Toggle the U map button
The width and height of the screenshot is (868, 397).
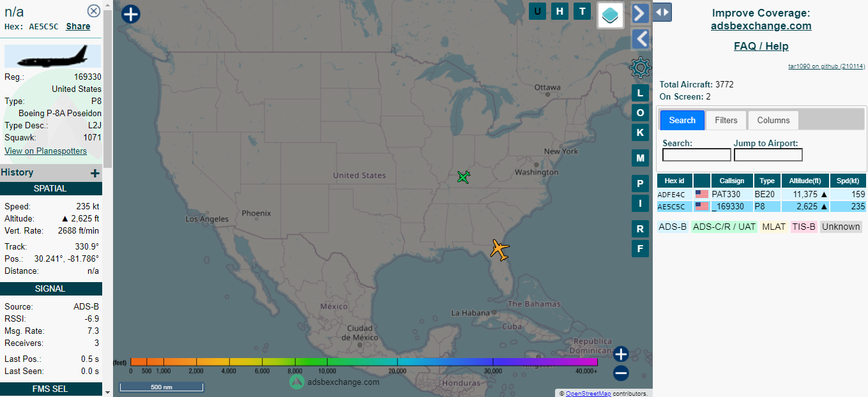(537, 11)
